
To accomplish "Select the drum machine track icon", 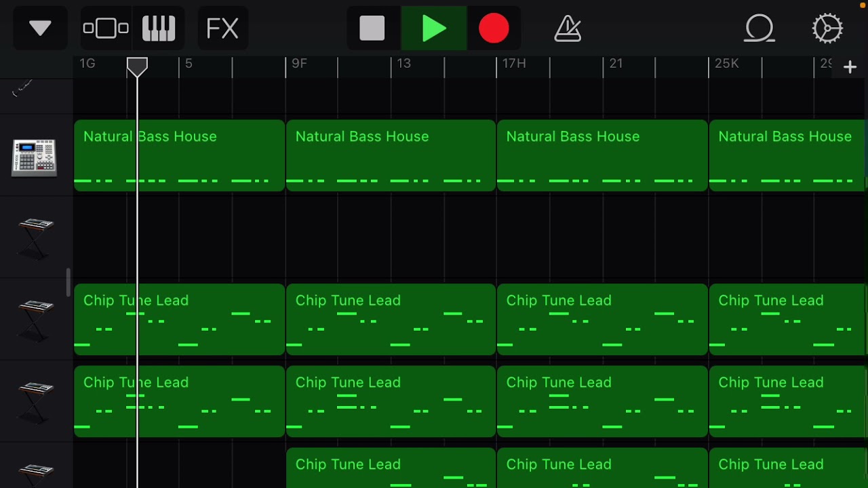I will pos(34,157).
